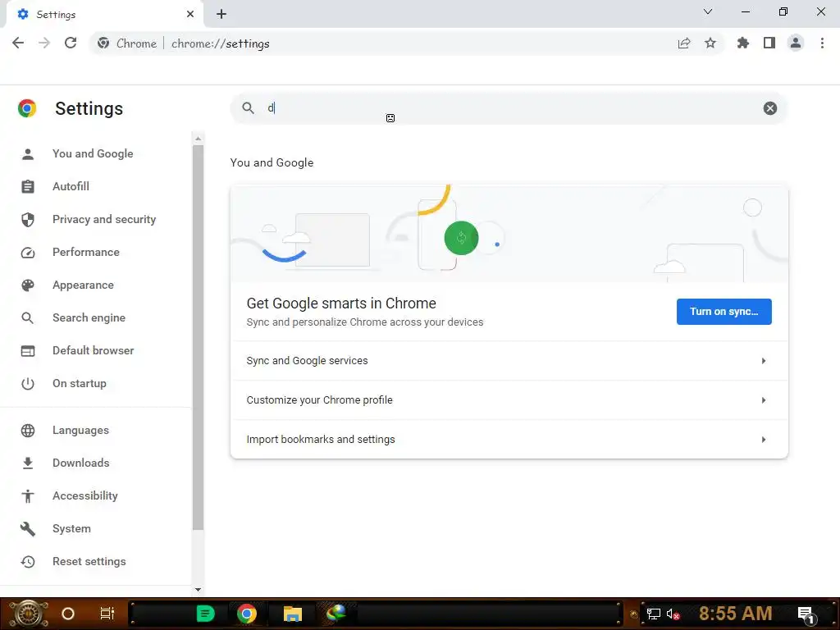Close the Settings tab
840x630 pixels.
(190, 14)
